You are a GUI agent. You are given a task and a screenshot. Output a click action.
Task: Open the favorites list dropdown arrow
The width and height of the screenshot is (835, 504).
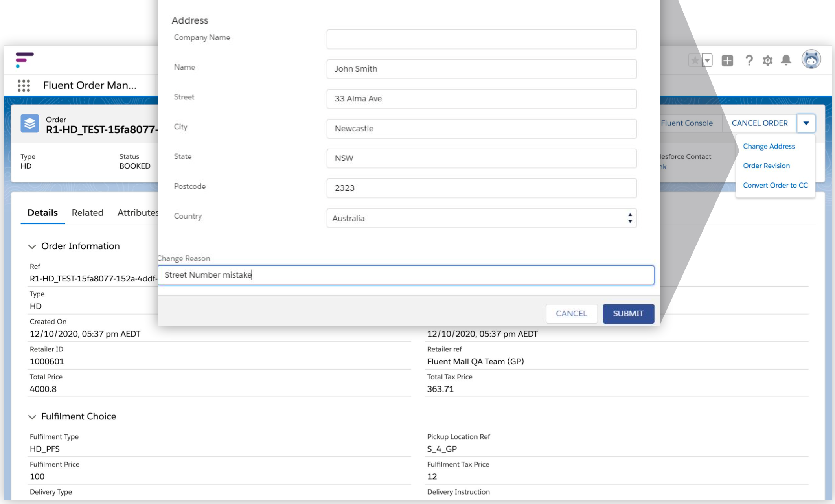[x=707, y=61]
